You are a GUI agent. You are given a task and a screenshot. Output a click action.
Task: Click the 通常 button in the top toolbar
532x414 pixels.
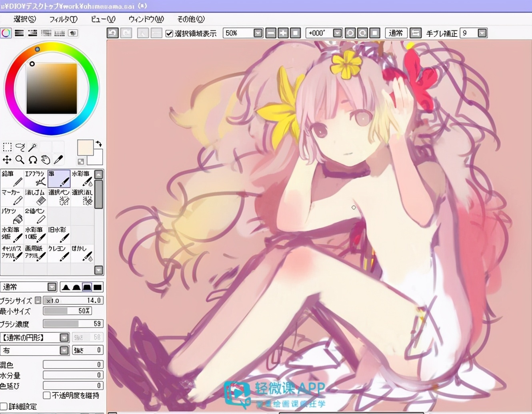(x=396, y=33)
